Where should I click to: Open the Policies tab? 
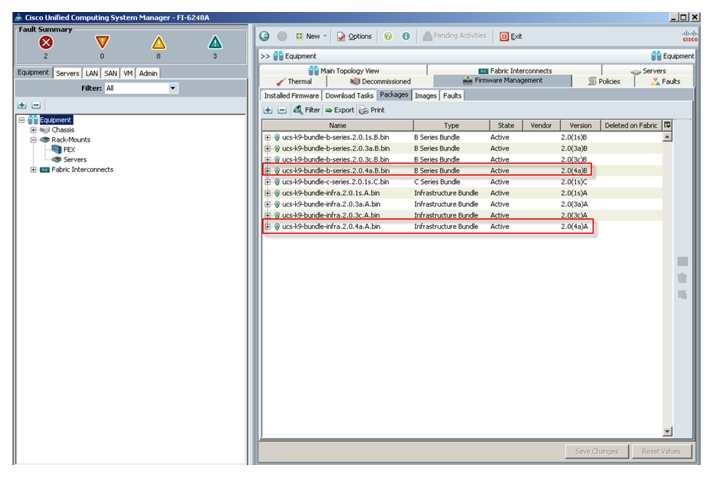click(604, 81)
